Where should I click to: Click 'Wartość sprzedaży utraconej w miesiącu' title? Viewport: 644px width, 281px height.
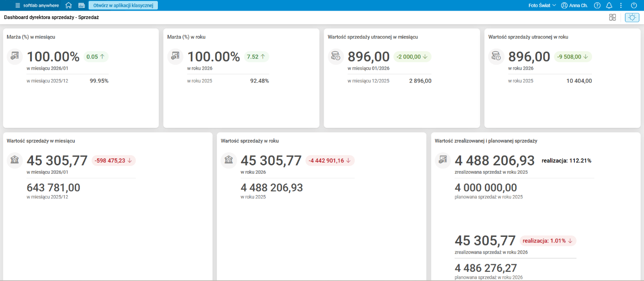point(372,37)
